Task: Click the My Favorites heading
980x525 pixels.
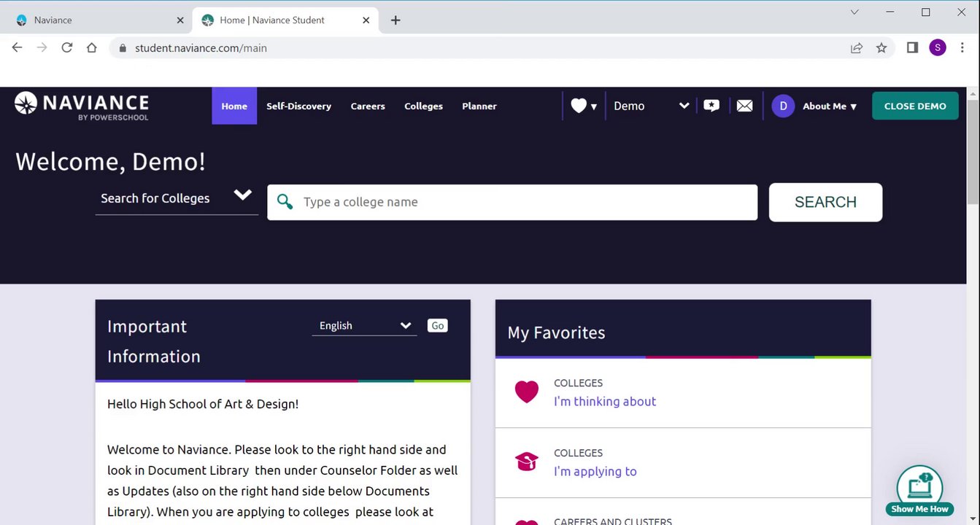Action: [556, 332]
